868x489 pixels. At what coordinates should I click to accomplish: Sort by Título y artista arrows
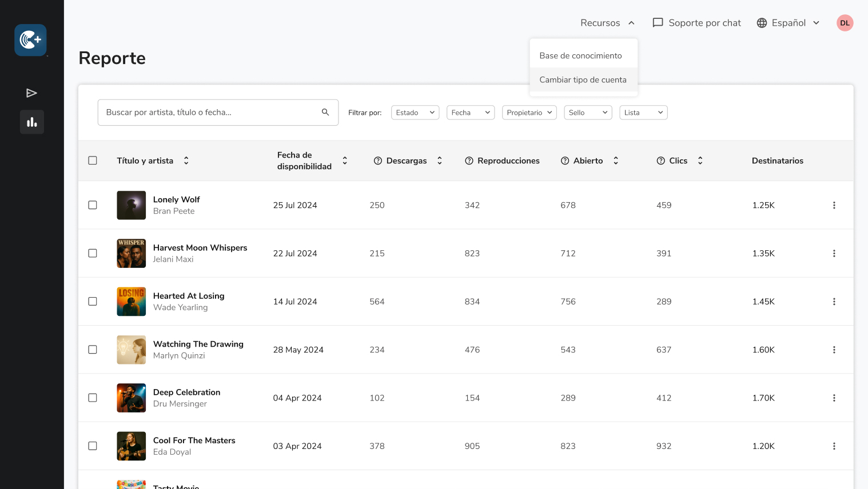pos(186,161)
